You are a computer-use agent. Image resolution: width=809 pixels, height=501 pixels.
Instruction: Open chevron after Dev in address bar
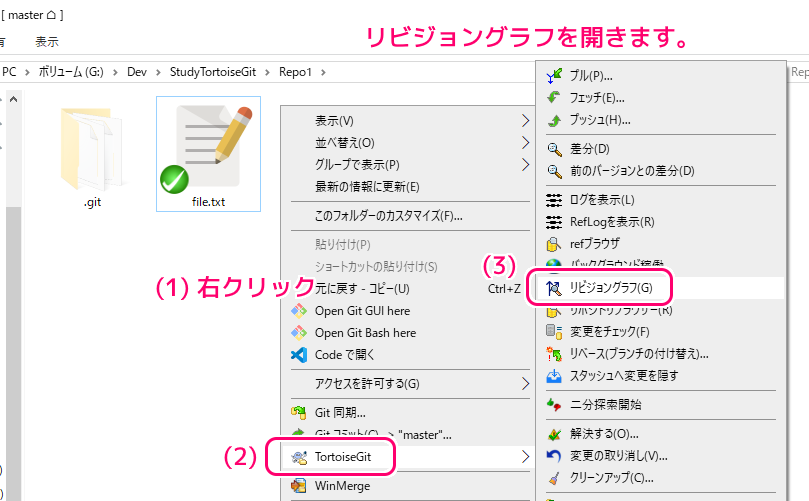coord(158,72)
